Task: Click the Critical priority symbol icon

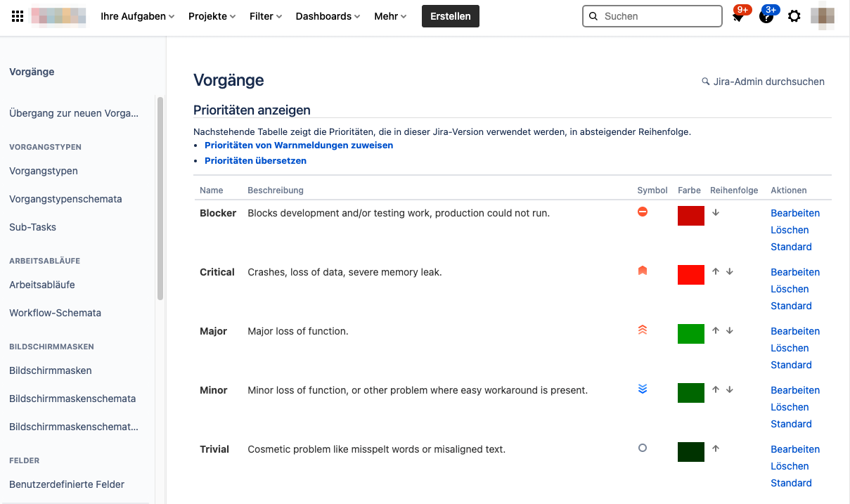Action: (x=642, y=271)
